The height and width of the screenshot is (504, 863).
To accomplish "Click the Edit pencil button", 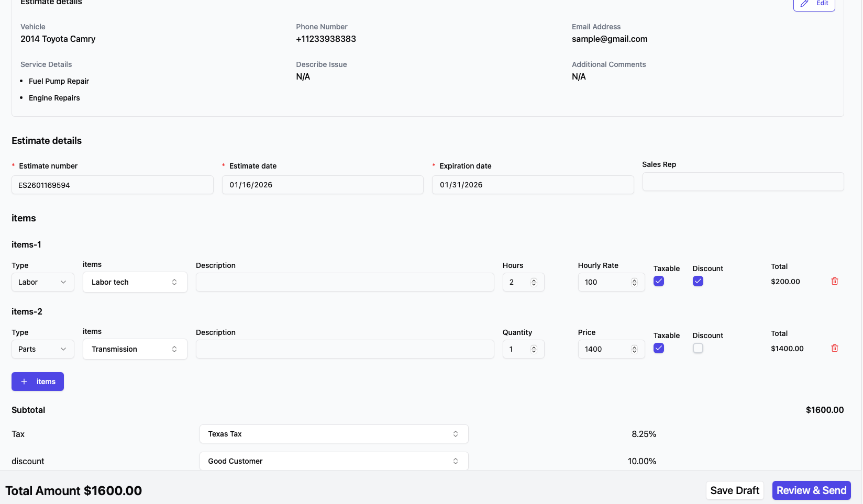I will click(814, 4).
